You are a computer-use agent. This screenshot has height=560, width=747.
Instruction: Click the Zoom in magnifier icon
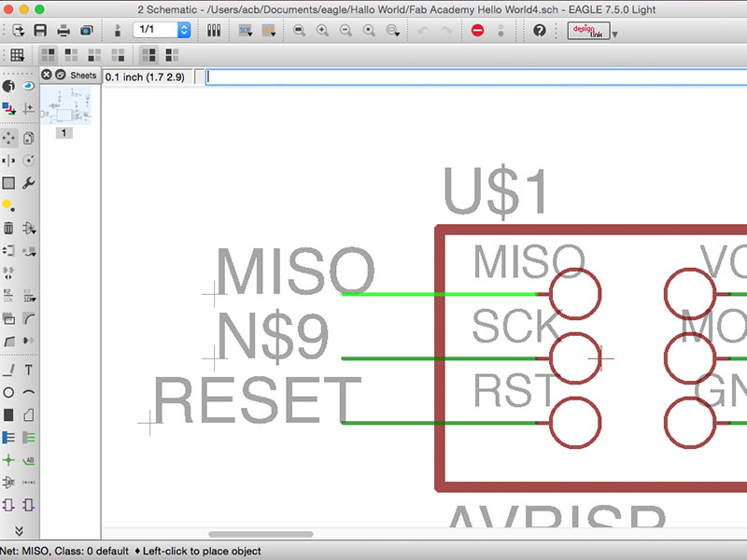coord(322,31)
